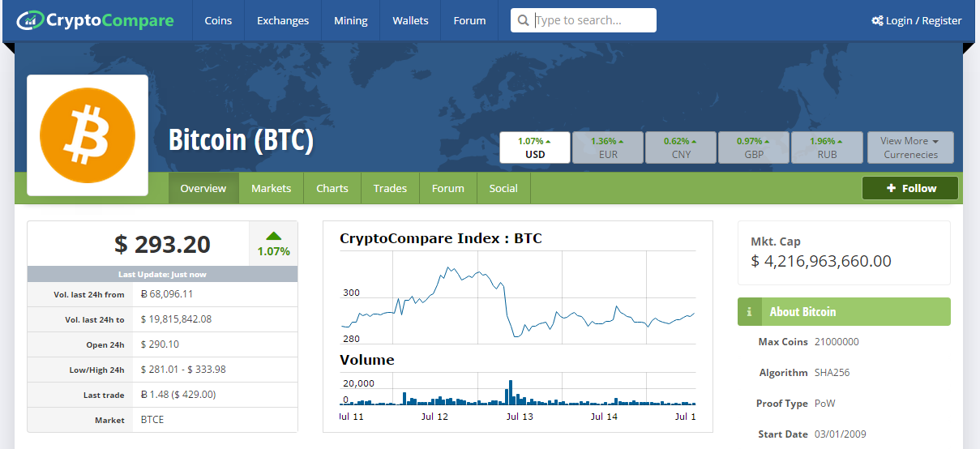Click the Mkt. Cap value $ 4,216,963,660.00
This screenshot has width=980, height=449.
click(x=821, y=261)
